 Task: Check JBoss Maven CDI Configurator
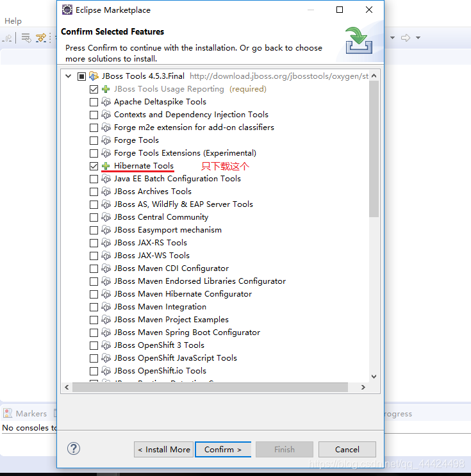click(94, 268)
